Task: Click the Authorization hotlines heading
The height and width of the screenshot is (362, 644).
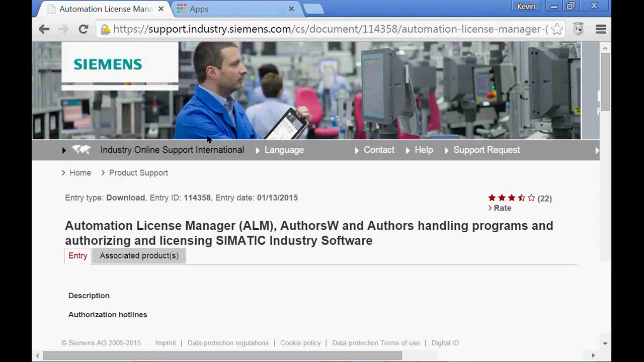Action: (108, 315)
